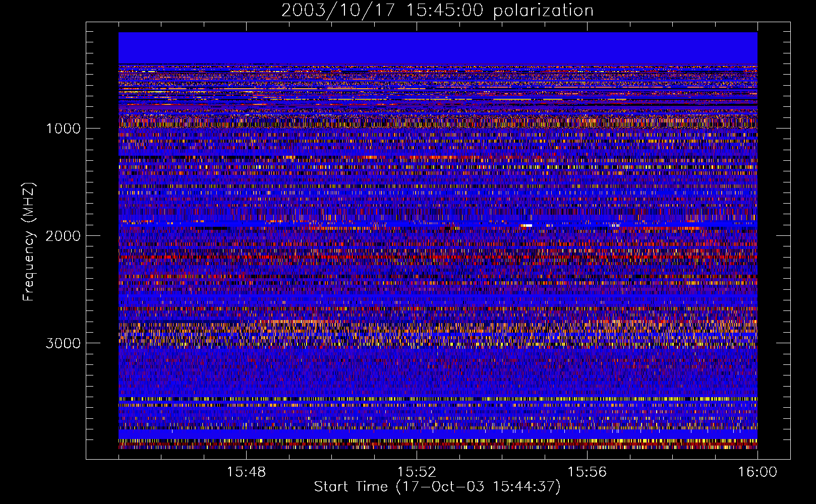
Task: Click the 15:56 time tick label
Action: coord(587,472)
